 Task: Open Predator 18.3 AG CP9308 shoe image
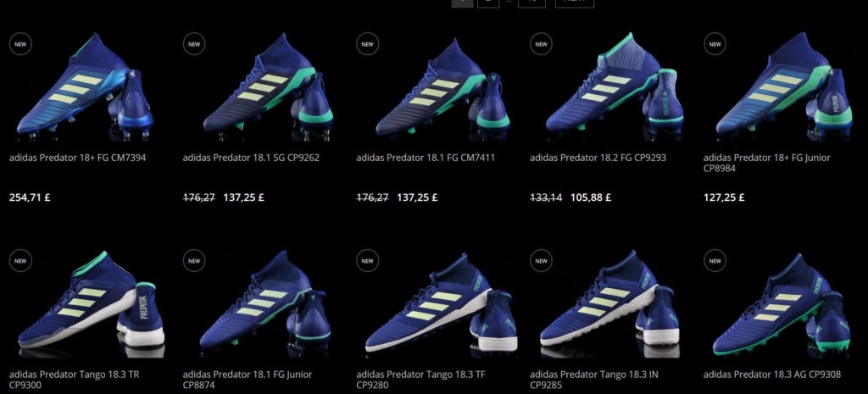[781, 304]
